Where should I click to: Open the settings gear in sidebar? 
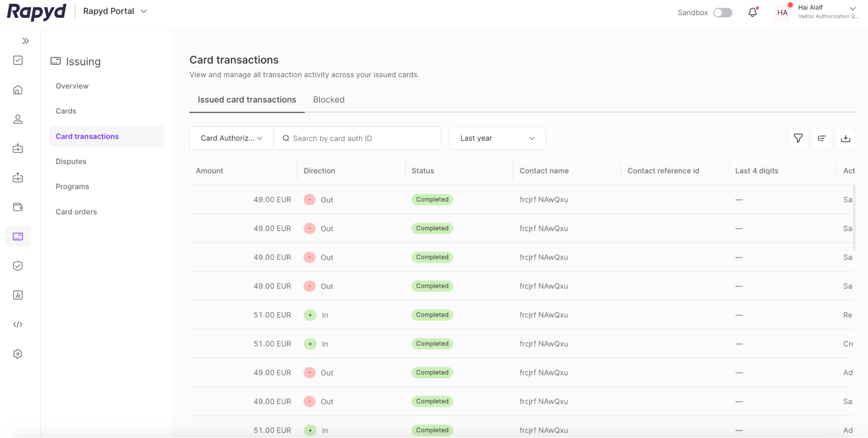(x=18, y=354)
